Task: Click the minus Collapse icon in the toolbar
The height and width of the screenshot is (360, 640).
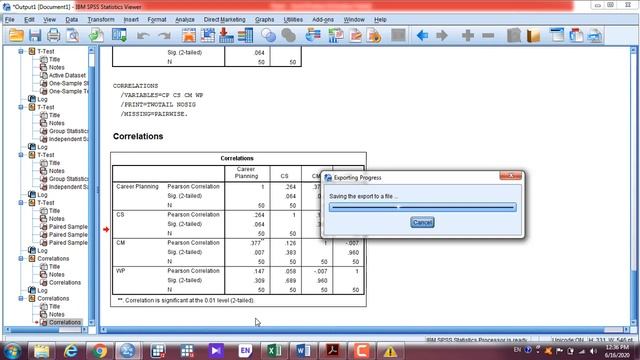Action: tap(488, 36)
